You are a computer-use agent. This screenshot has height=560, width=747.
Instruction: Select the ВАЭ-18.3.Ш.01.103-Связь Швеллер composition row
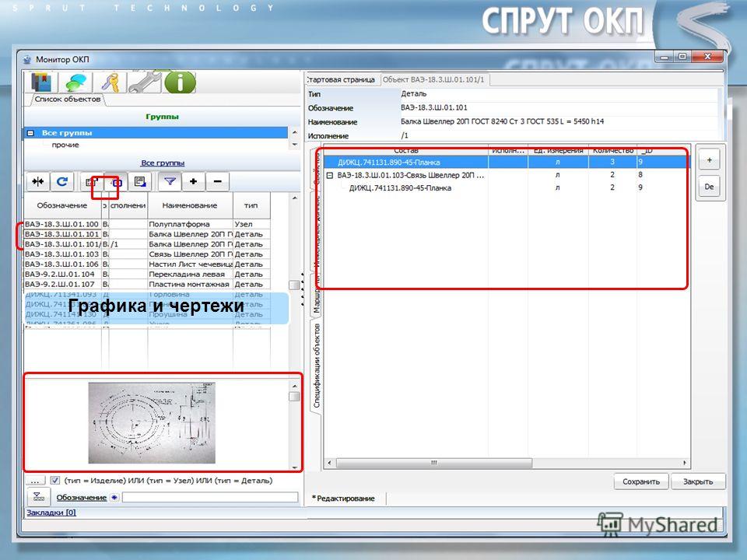[x=507, y=175]
